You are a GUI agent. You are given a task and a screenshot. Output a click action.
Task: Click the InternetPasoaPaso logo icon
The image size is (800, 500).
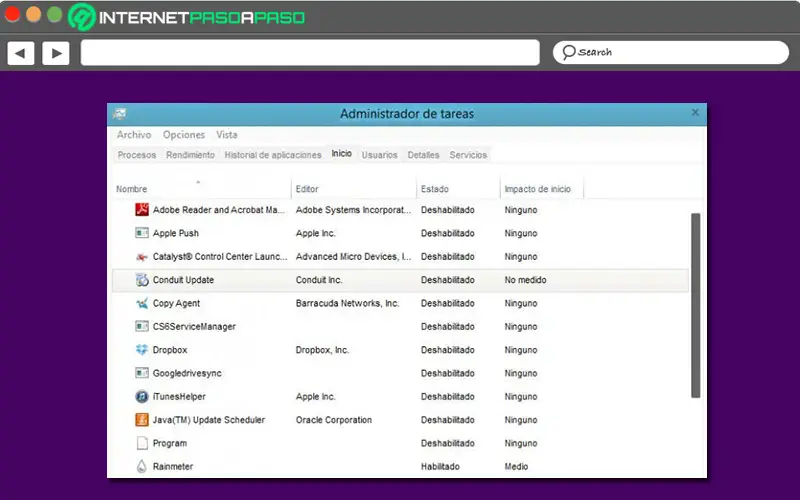82,17
